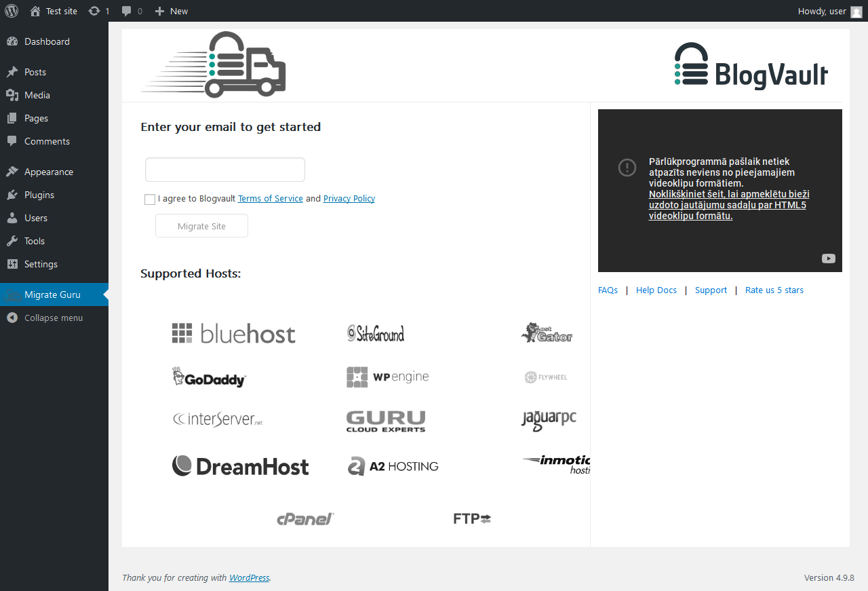Screen dimensions: 868x591
Task: Click the Media library icon
Action: pyautogui.click(x=12, y=95)
